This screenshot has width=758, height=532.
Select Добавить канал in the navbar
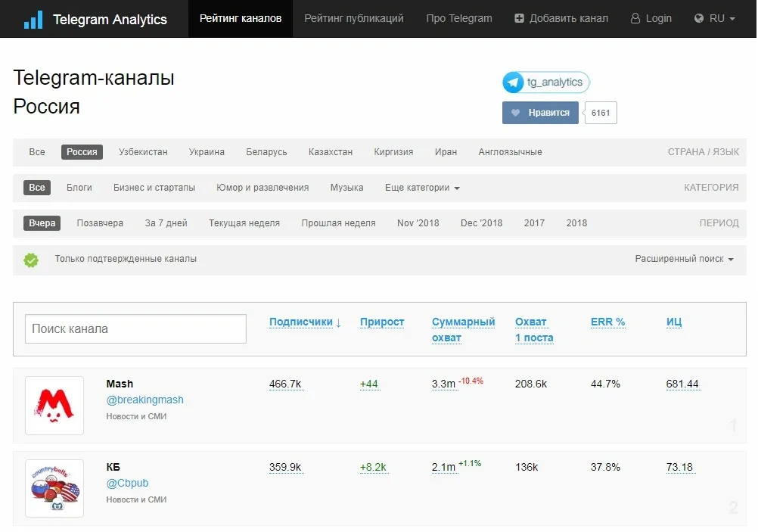pyautogui.click(x=561, y=18)
